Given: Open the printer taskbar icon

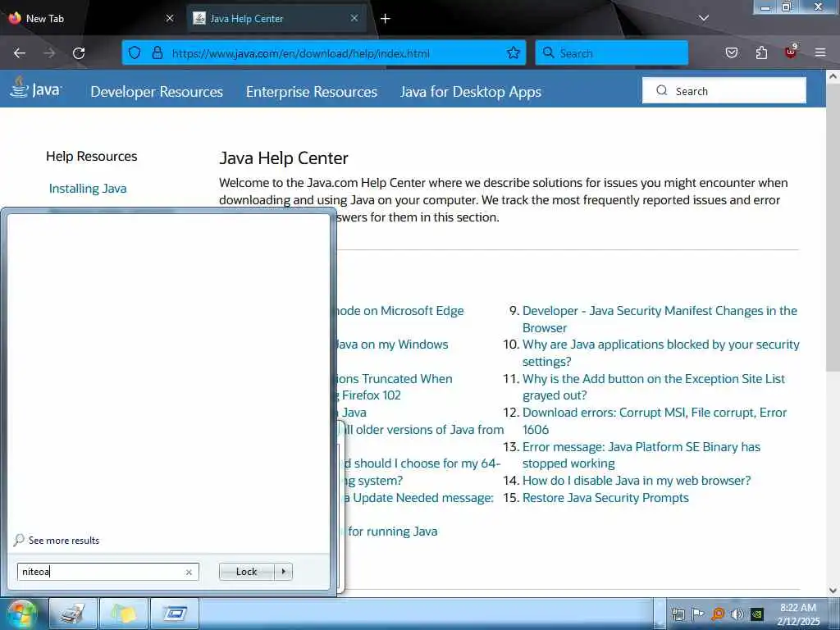Looking at the screenshot, I should [73, 614].
